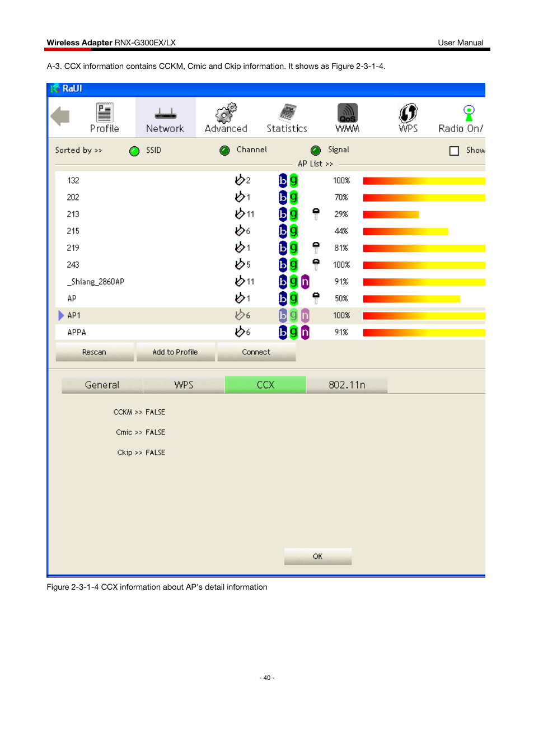
Task: Click the key encryption icon for 213
Action: tap(316, 214)
